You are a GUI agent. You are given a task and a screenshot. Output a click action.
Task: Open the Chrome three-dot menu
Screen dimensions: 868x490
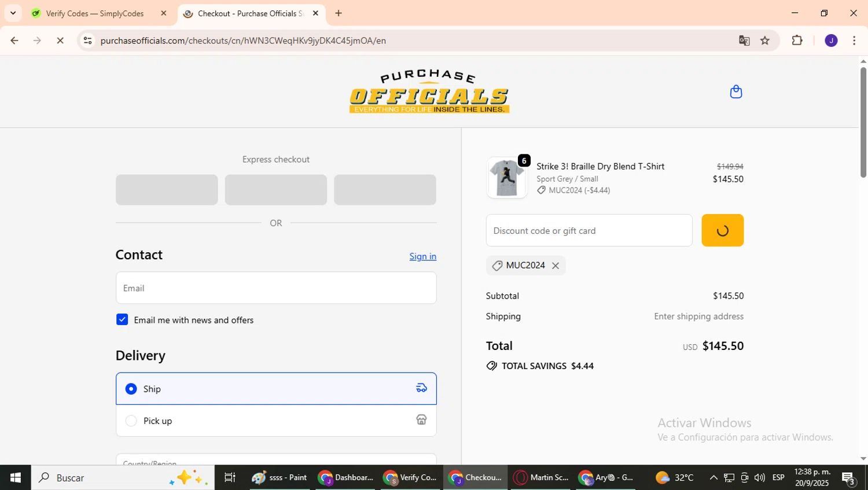[x=854, y=40]
